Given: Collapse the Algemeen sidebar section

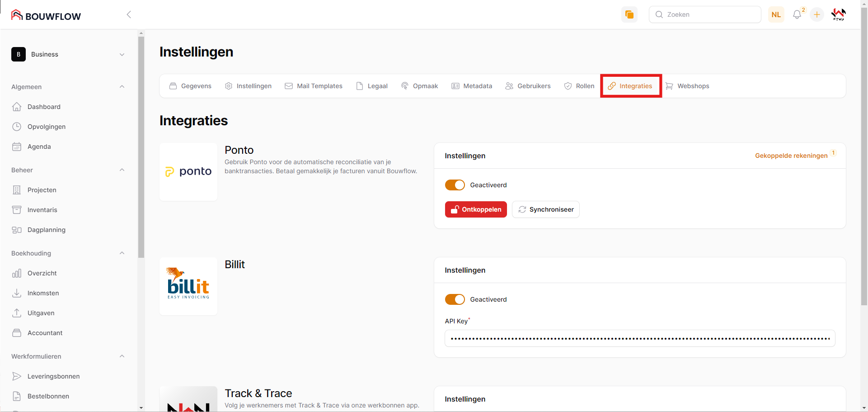Looking at the screenshot, I should coord(122,87).
